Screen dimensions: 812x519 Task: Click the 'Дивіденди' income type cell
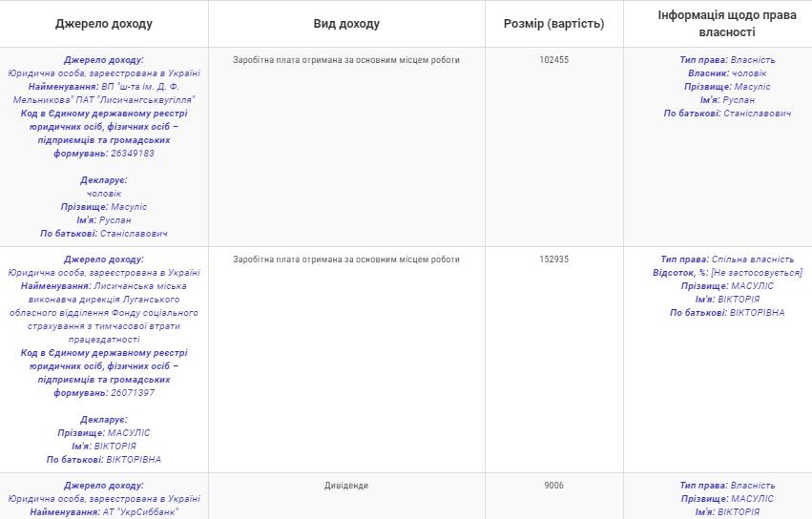pyautogui.click(x=345, y=486)
